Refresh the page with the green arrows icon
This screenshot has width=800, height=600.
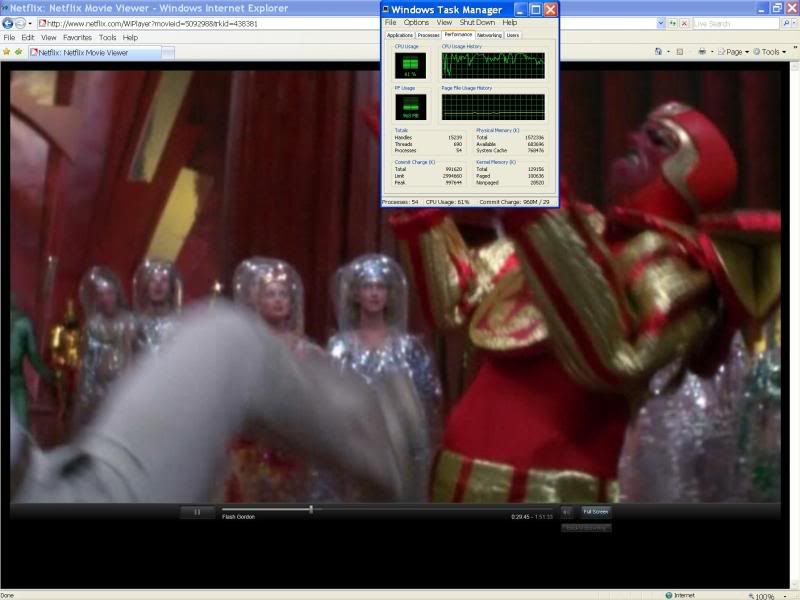click(673, 23)
